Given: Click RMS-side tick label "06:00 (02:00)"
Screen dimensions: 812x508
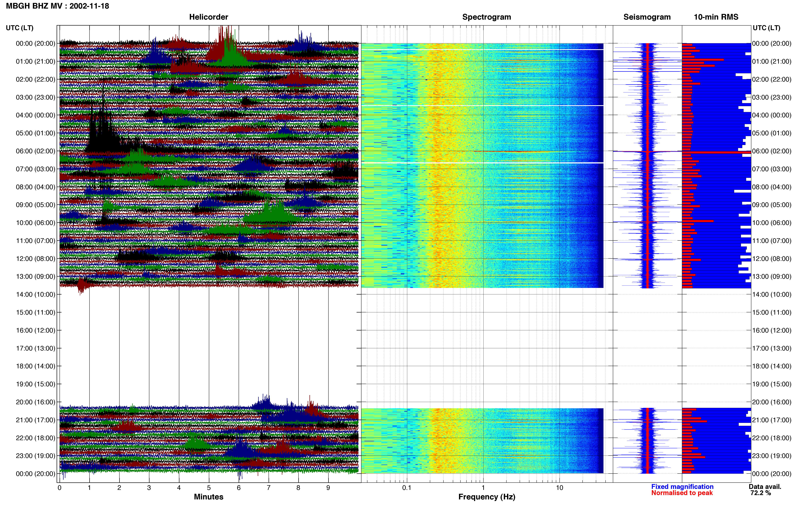Looking at the screenshot, I should (772, 151).
